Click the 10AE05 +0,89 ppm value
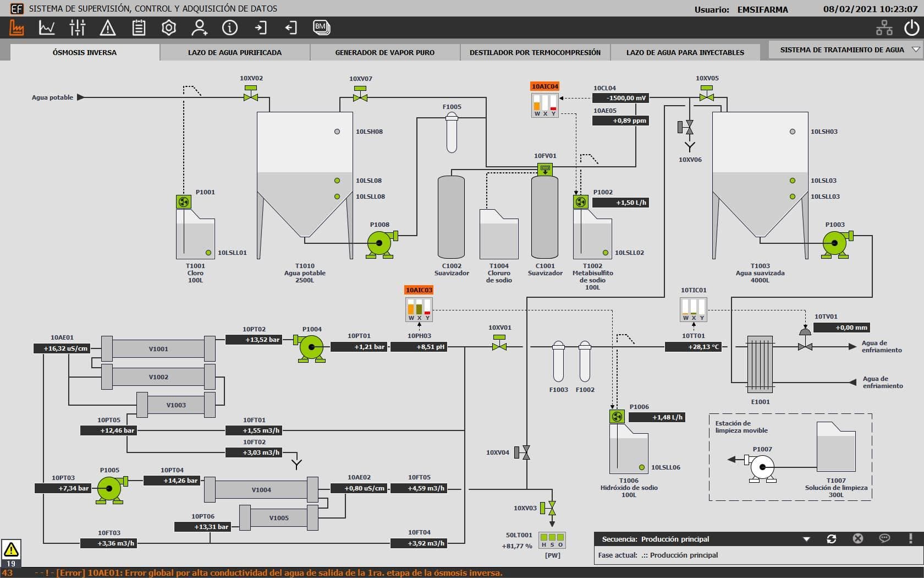Screen dimensions: 924x578 point(620,121)
